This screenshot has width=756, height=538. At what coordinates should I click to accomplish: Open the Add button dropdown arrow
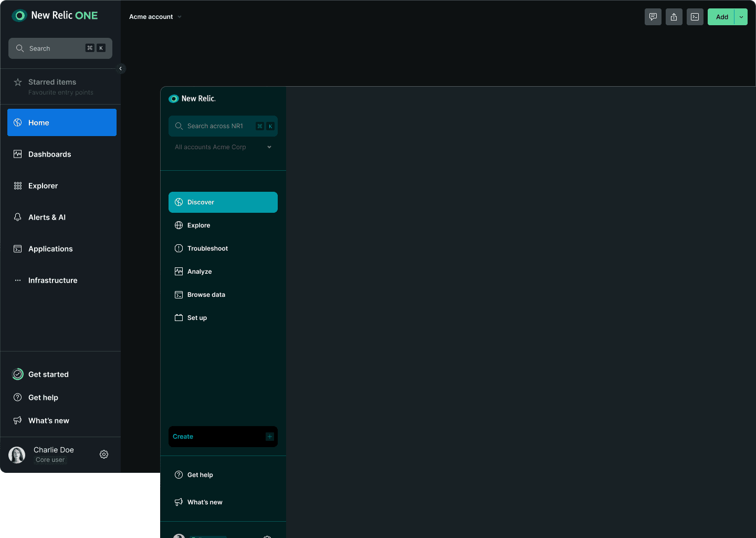[x=741, y=17]
